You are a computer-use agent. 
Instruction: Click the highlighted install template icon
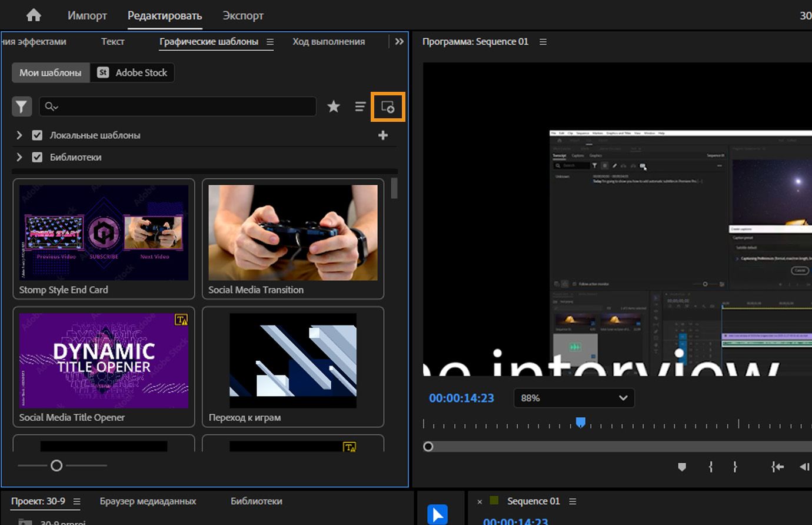tap(388, 107)
